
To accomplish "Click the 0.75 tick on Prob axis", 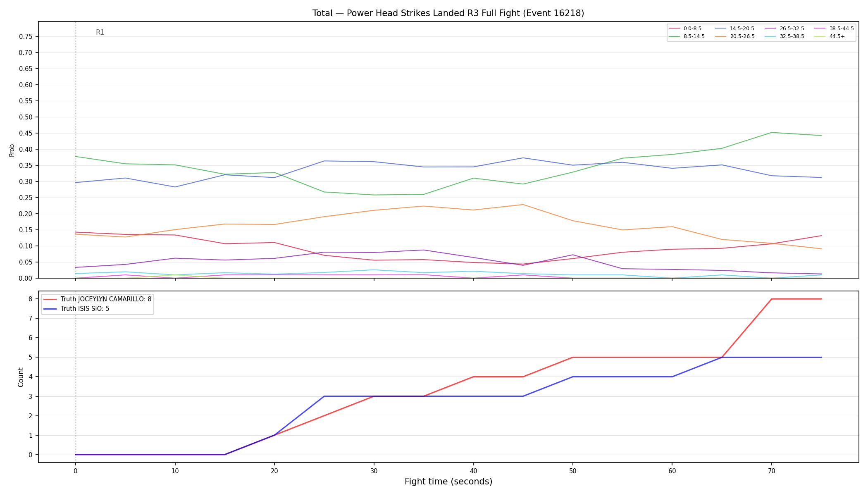I will click(x=26, y=36).
